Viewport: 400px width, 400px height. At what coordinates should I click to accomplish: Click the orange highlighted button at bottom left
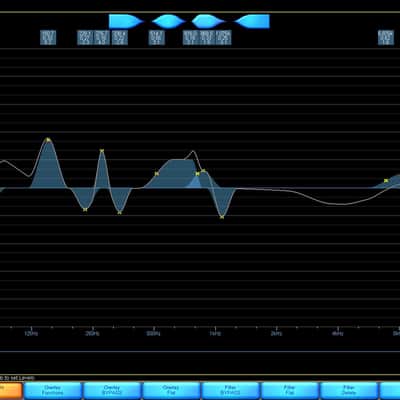pyautogui.click(x=11, y=391)
